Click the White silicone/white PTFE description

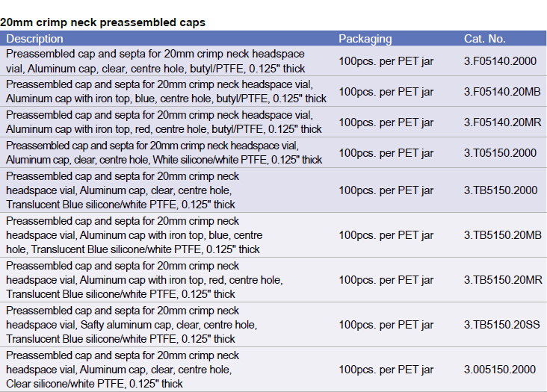coord(164,152)
